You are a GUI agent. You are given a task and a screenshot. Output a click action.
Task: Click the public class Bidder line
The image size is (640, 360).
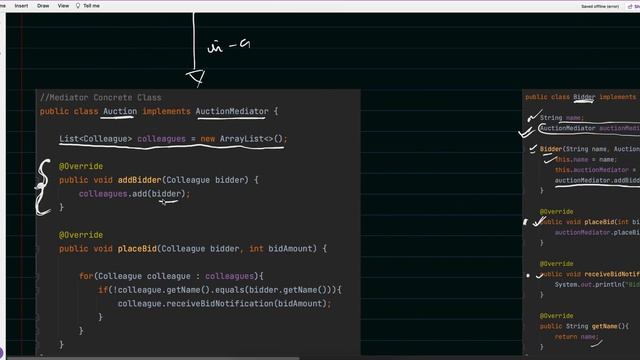[x=582, y=97]
